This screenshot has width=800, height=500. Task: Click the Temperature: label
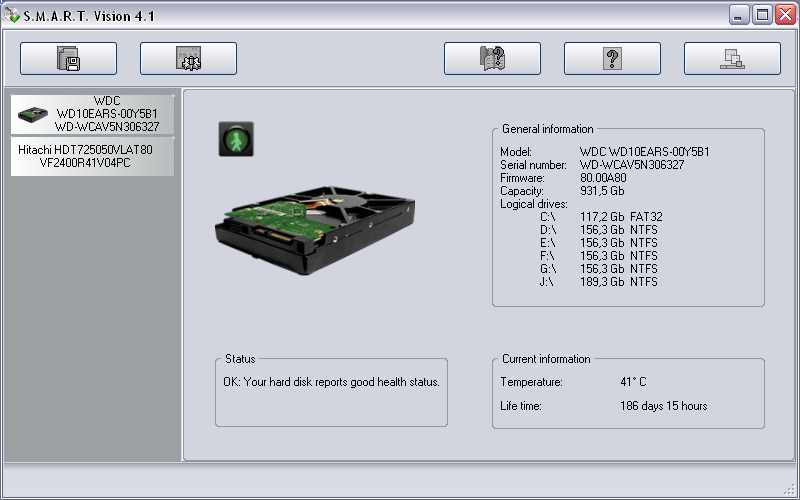pos(531,382)
